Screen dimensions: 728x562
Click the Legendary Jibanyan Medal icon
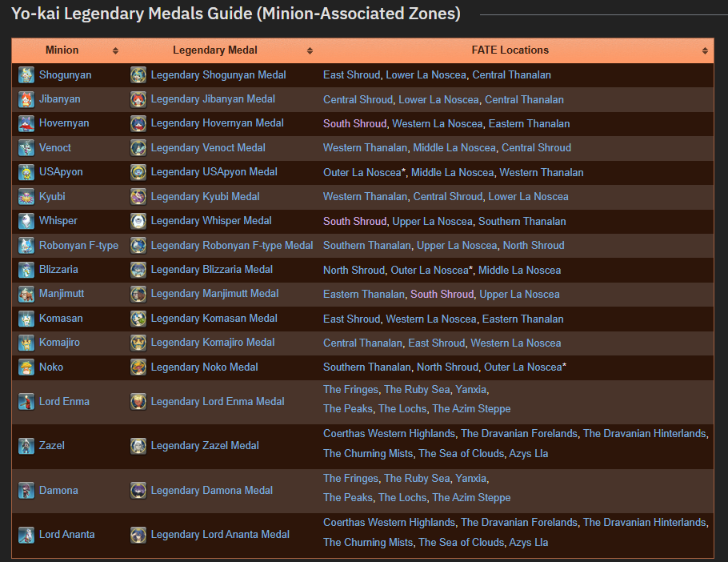click(138, 99)
